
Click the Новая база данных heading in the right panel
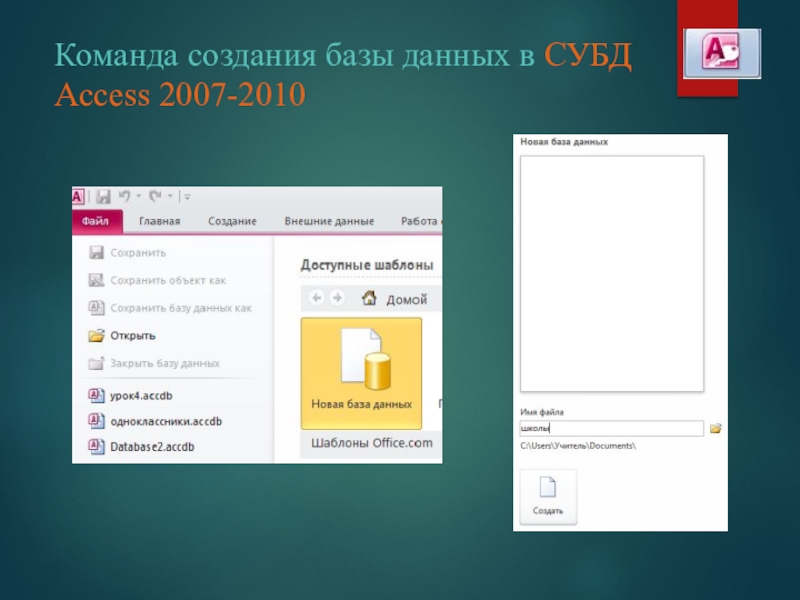pyautogui.click(x=564, y=142)
